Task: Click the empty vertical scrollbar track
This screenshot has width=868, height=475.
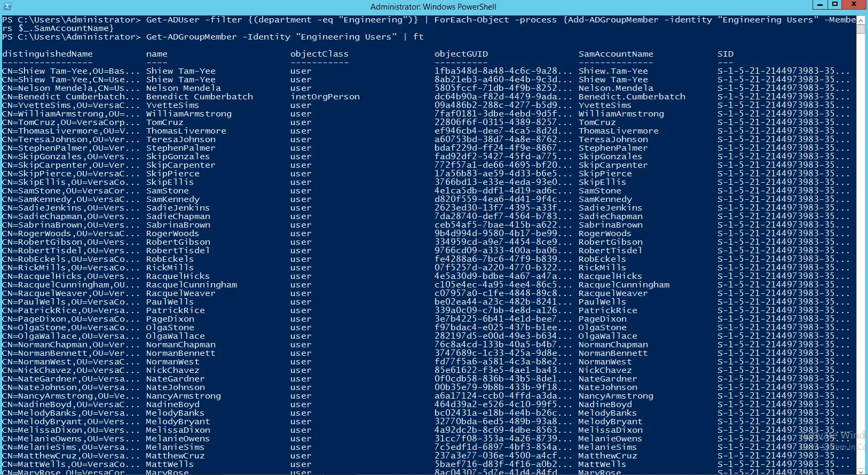Action: coord(861,246)
